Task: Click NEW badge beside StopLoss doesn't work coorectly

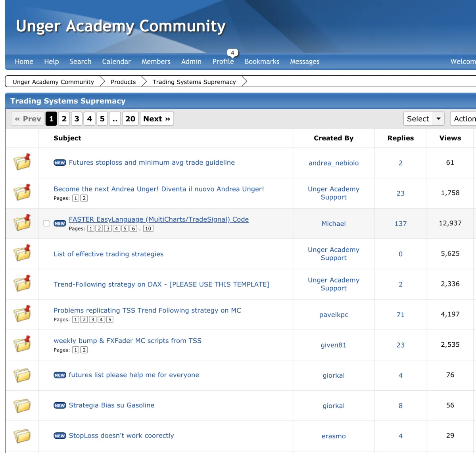Action: pyautogui.click(x=60, y=436)
